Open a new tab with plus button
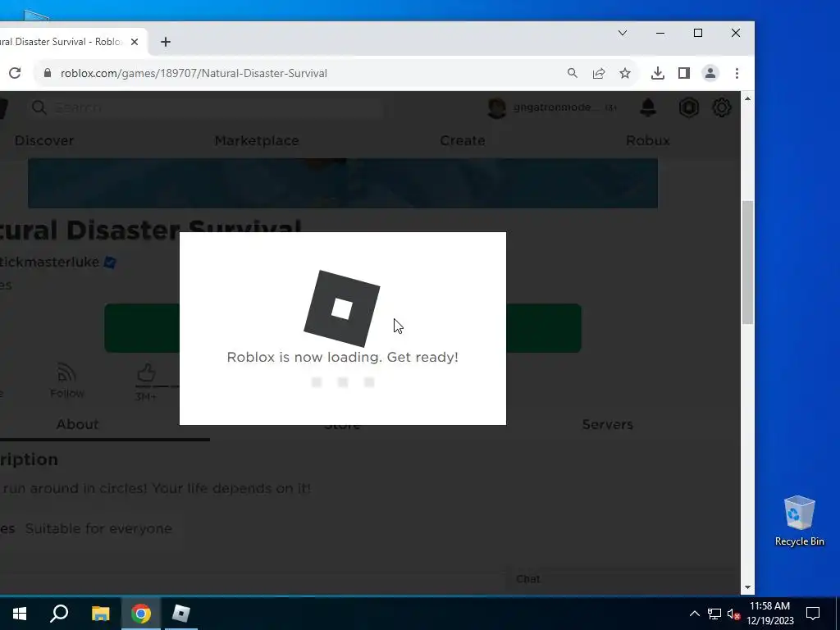The height and width of the screenshot is (630, 840). (166, 42)
